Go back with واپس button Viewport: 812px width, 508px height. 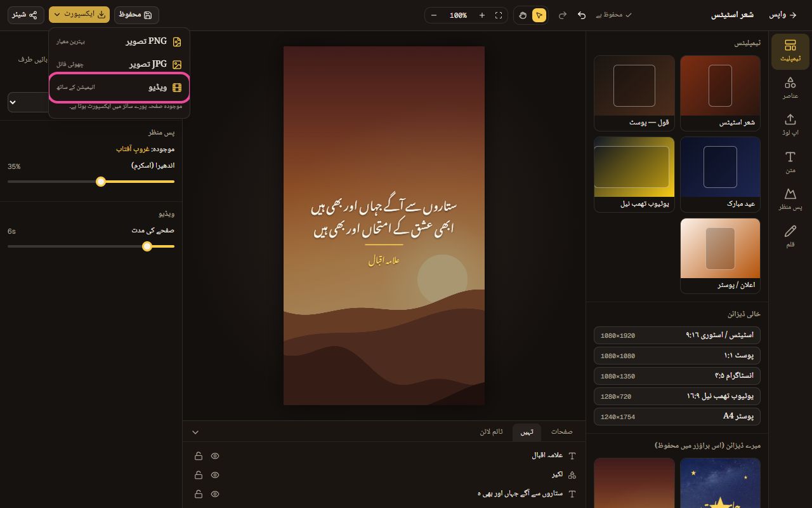[x=783, y=15]
